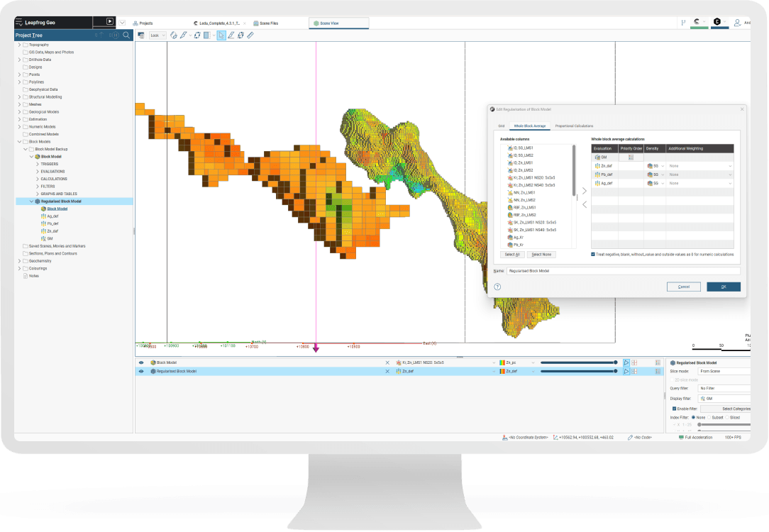Viewport: 769px width, 532px height.
Task: Remove Block Model from the scene list
Action: coord(387,363)
